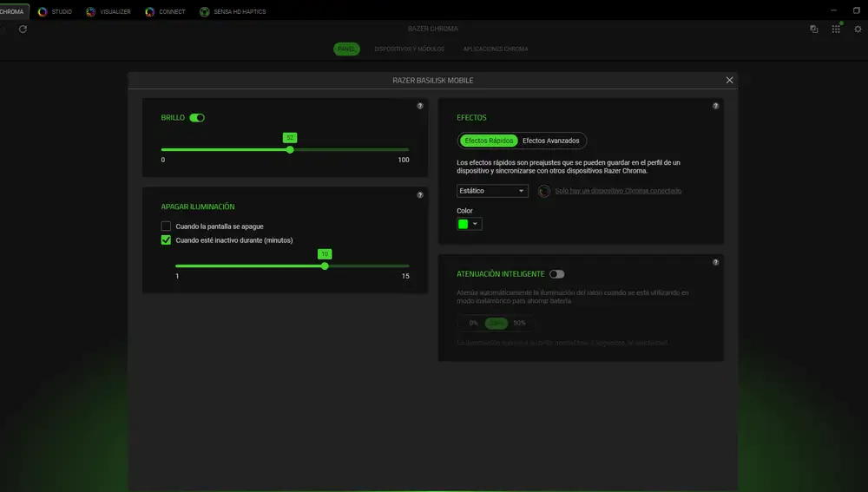Open help icon in Apagar Iluminación panel

[x=420, y=195]
